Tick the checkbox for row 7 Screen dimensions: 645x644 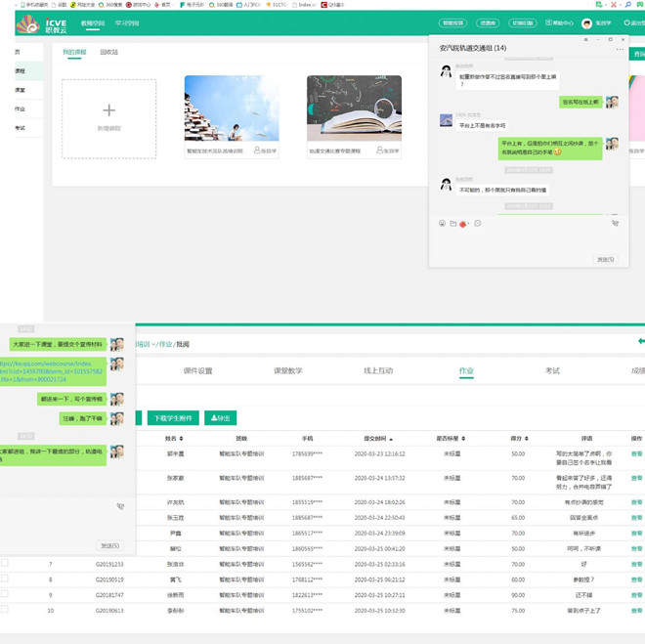tap(5, 564)
